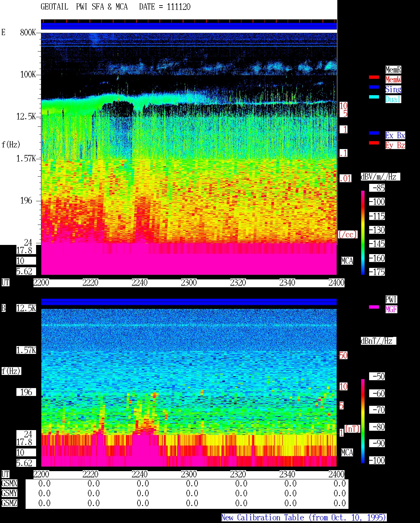The width and height of the screenshot is (420, 523).
Task: Click the blue Sing legend swatch
Action: [374, 87]
